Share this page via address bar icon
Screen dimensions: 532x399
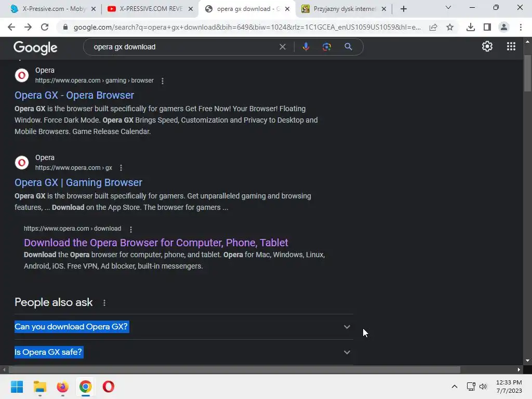(x=433, y=27)
